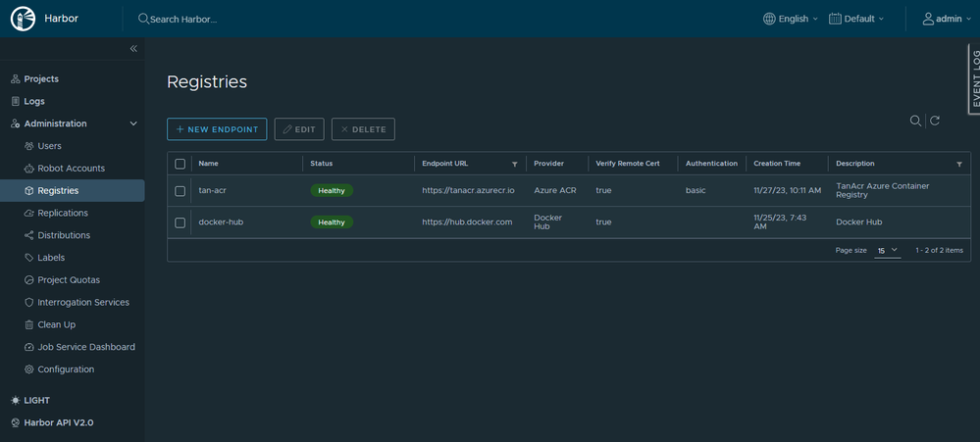Click the Healthy badge for docker-hub
The image size is (980, 442).
coord(332,222)
